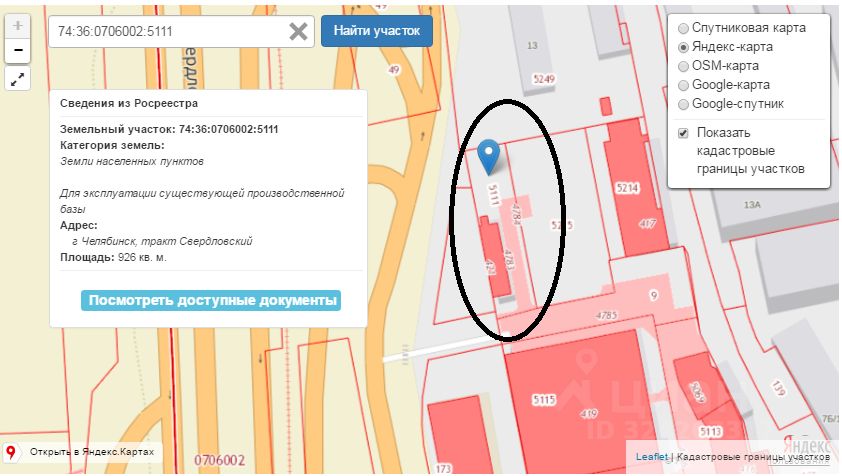This screenshot has width=842, height=476.
Task: Click cadastral block label 0706002
Action: [x=219, y=460]
